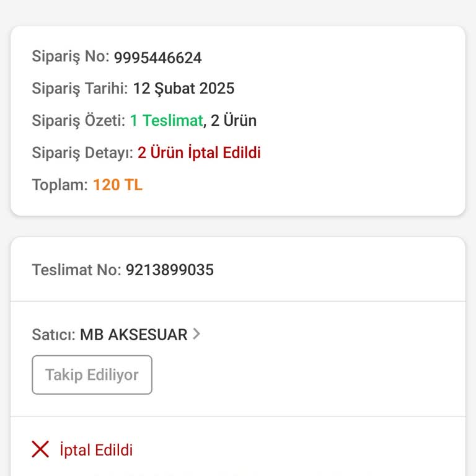
Task: Click the Sipariş No label
Action: pos(71,57)
